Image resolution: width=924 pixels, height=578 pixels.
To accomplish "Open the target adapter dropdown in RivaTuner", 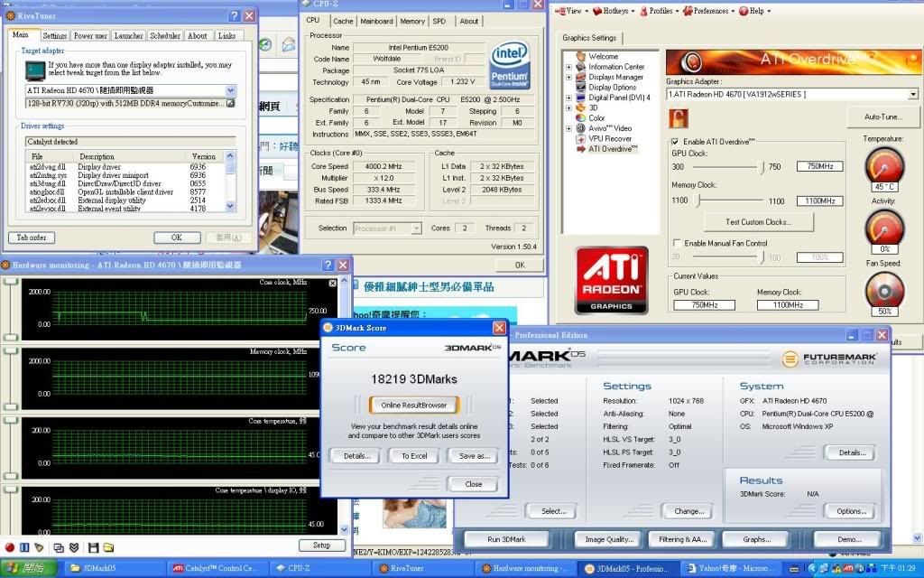I will 230,90.
